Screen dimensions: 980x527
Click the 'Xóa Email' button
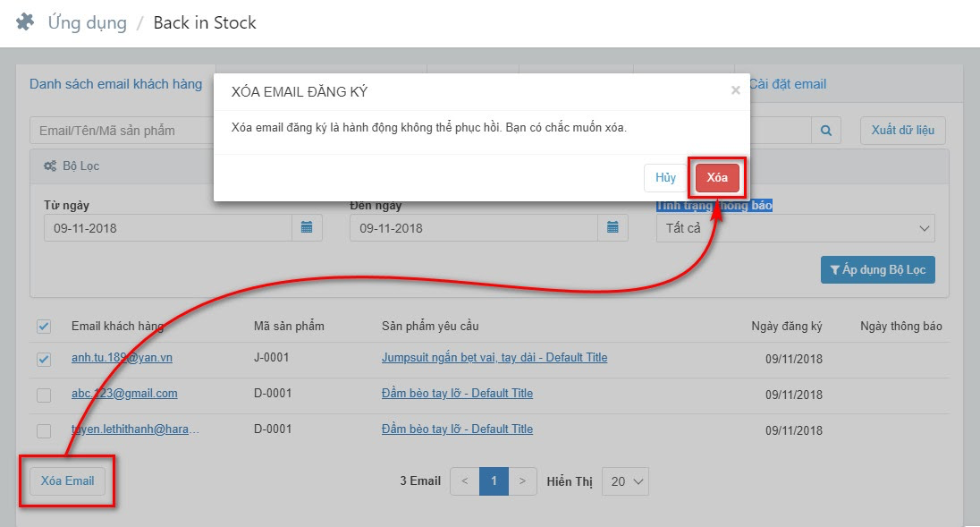pyautogui.click(x=67, y=480)
